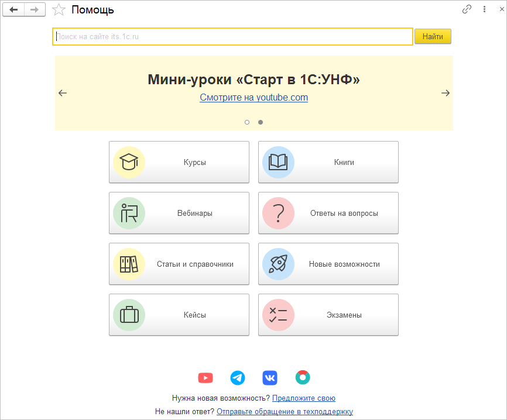
Task: Show previous banner slide arrow
Action: pos(63,93)
